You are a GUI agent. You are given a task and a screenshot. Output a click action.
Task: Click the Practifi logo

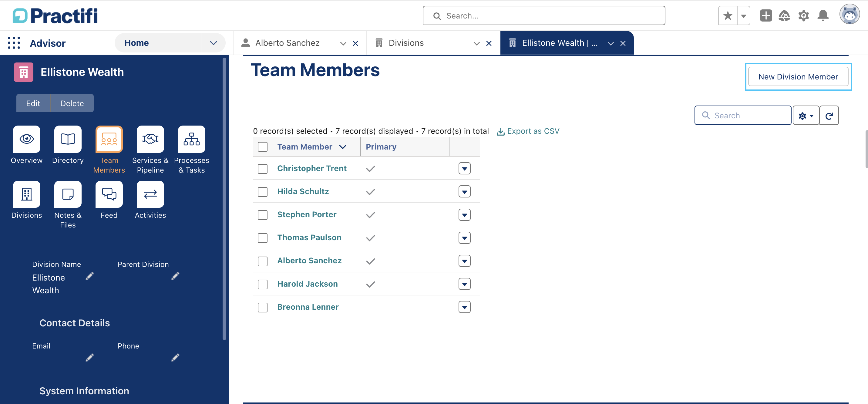(55, 16)
